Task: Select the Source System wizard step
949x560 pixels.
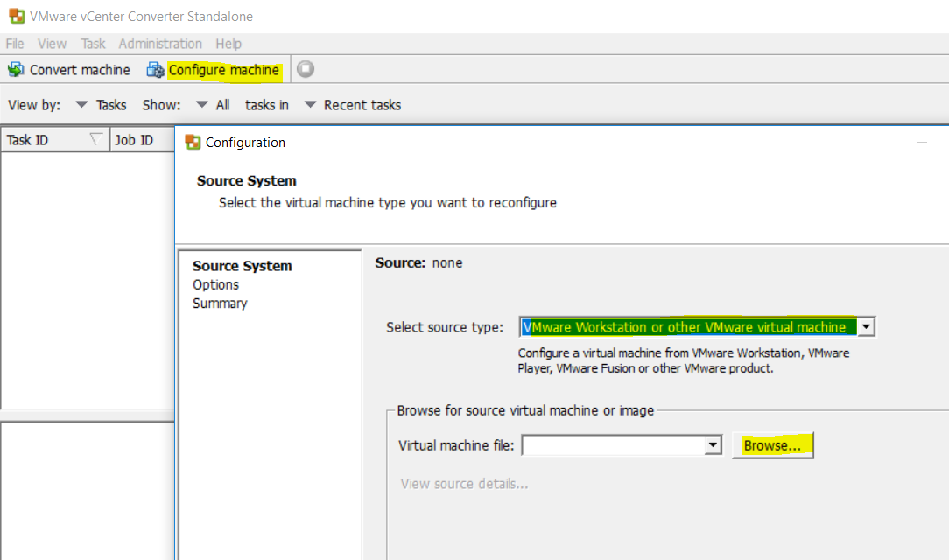Action: [243, 266]
